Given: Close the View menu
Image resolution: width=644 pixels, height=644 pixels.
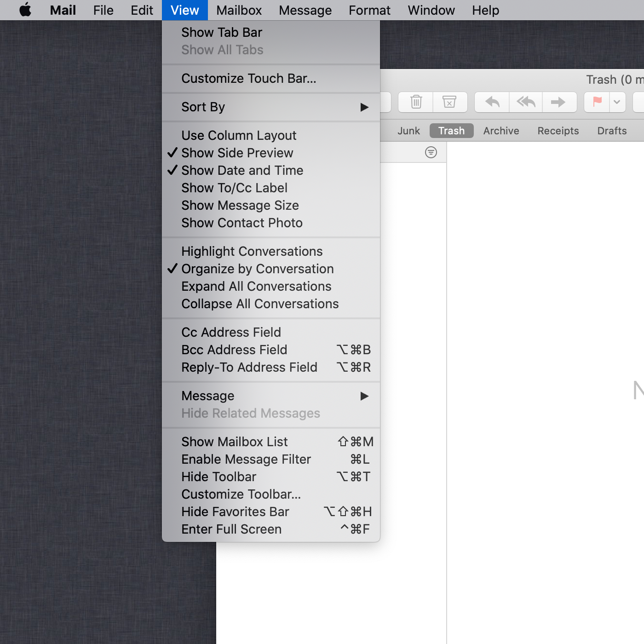Looking at the screenshot, I should click(x=184, y=10).
